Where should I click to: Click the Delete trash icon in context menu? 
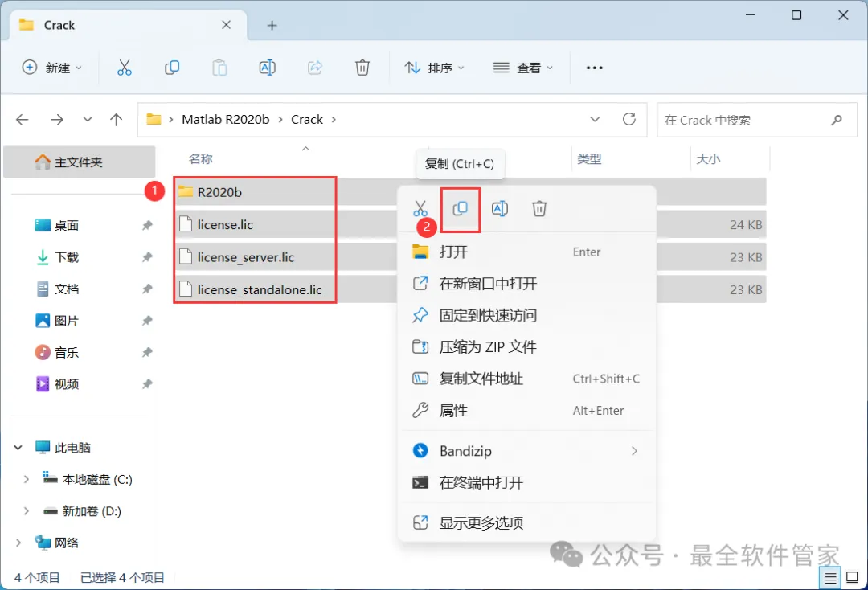pos(539,209)
